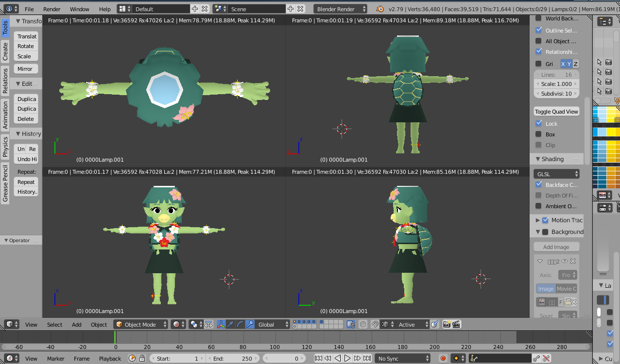This screenshot has width=620, height=364.
Task: Open the Blender Render engine dropdown
Action: coord(341,9)
